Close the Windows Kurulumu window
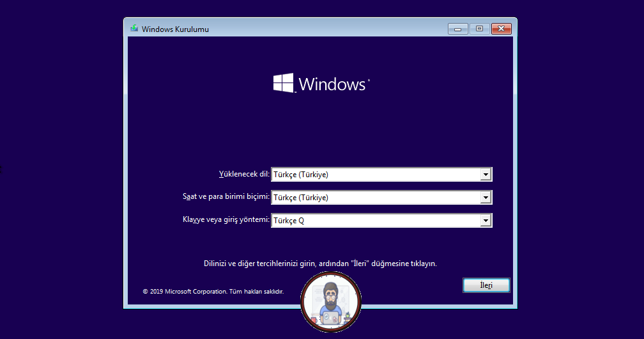 tap(501, 29)
